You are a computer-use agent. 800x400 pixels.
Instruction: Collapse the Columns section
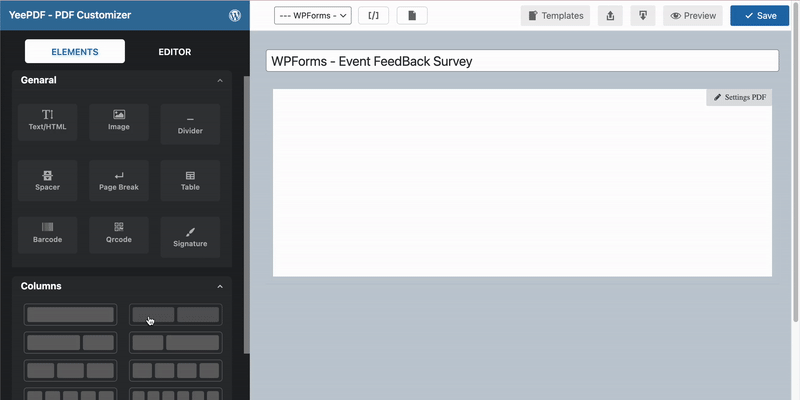pyautogui.click(x=220, y=287)
